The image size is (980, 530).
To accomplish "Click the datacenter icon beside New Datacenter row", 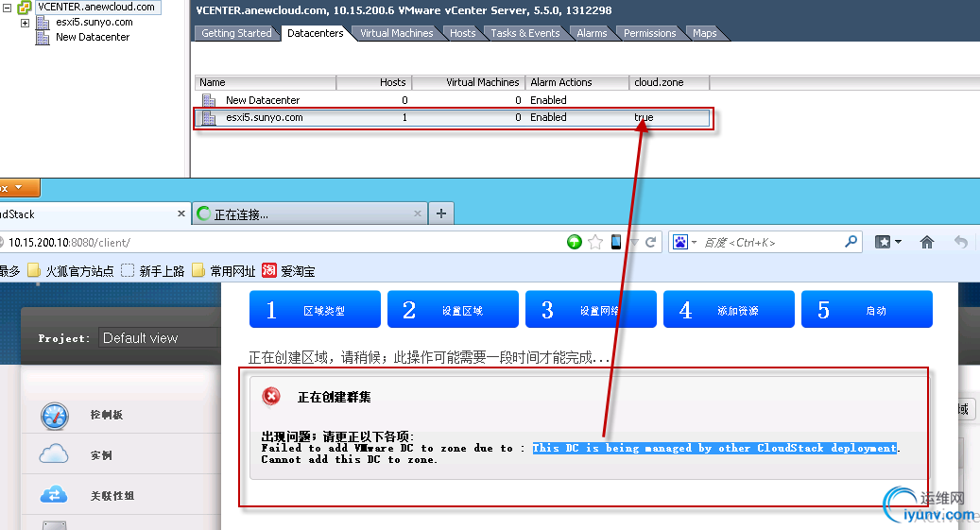I will (x=209, y=100).
